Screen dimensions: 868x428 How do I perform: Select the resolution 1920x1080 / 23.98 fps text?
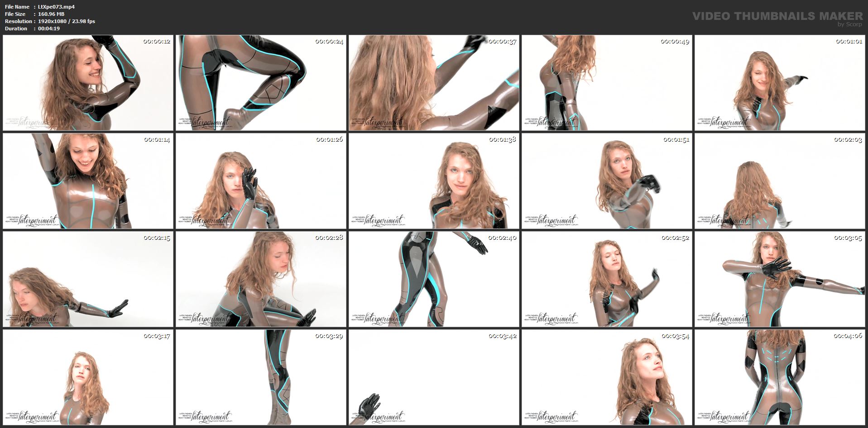coord(67,21)
